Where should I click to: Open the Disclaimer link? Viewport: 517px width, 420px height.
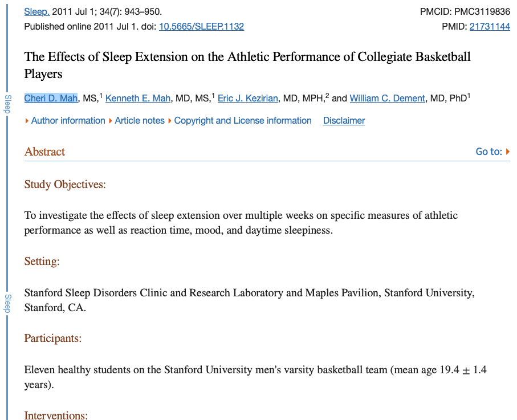pos(344,121)
